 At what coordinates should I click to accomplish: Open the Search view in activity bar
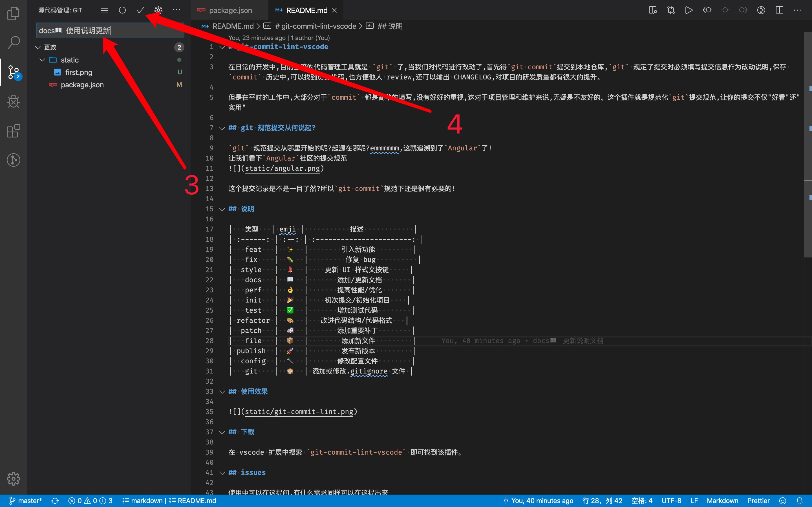14,43
